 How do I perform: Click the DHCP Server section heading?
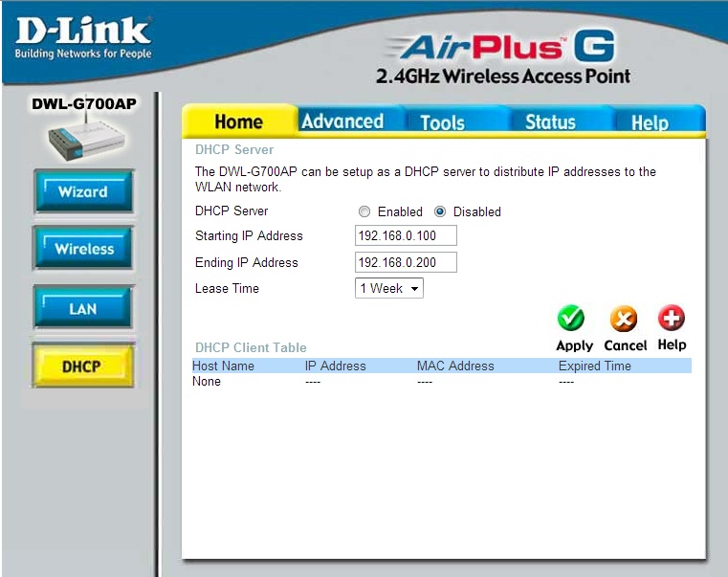(x=234, y=149)
